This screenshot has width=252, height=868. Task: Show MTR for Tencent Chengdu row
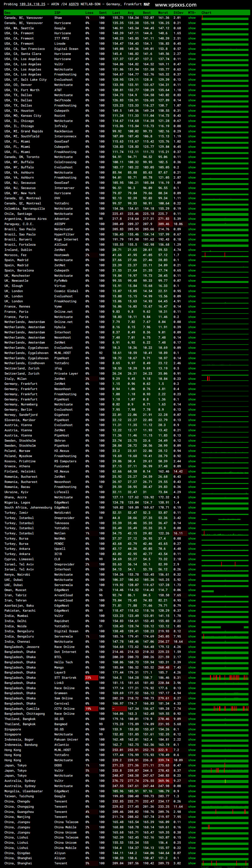coord(192,801)
